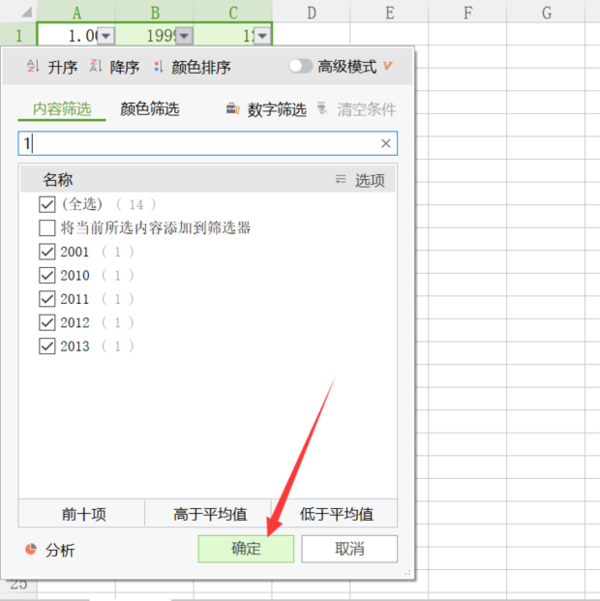Switch to 内容筛选 tab
The width and height of the screenshot is (600, 601).
click(x=62, y=109)
